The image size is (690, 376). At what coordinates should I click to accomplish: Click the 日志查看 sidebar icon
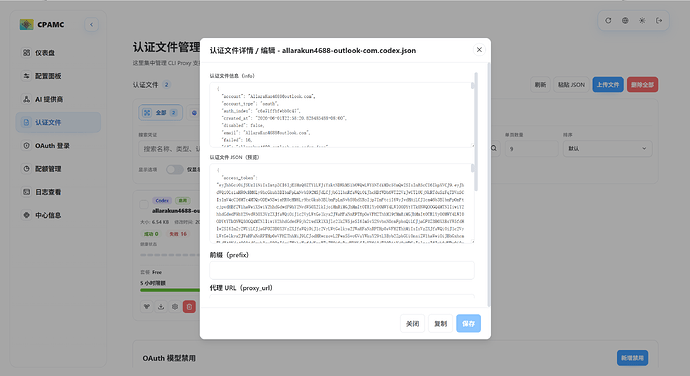(x=26, y=192)
